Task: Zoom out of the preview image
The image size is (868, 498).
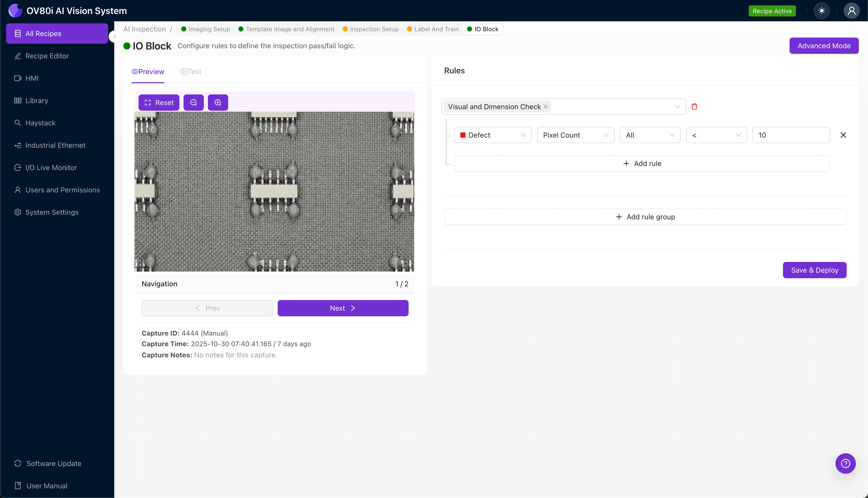Action: tap(194, 102)
